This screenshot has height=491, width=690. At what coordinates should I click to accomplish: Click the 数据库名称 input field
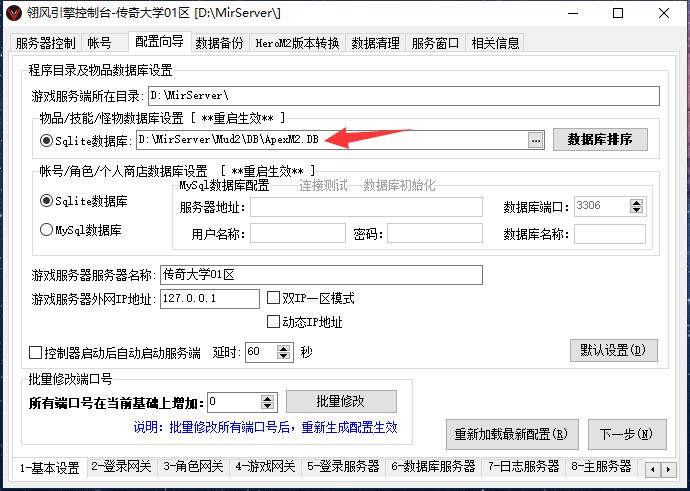pyautogui.click(x=610, y=234)
